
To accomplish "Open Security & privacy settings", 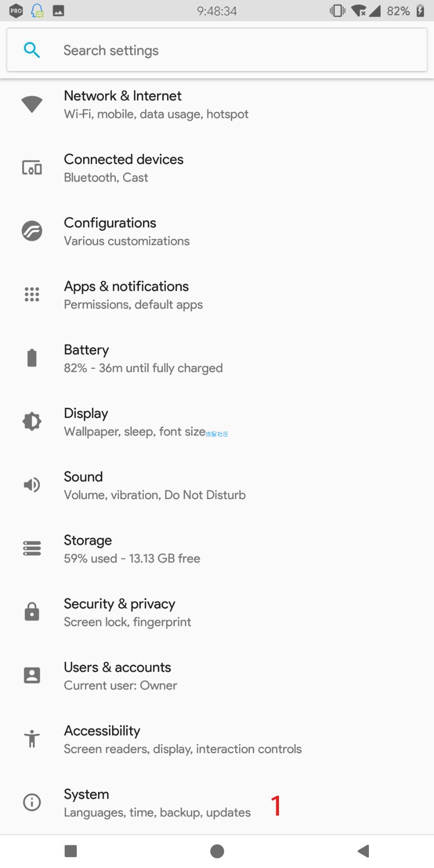I will [217, 612].
